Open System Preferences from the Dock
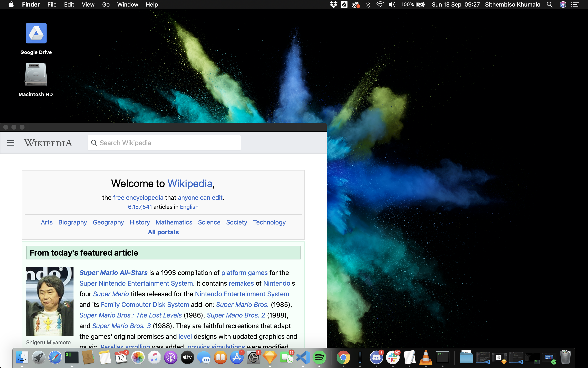 tap(253, 357)
